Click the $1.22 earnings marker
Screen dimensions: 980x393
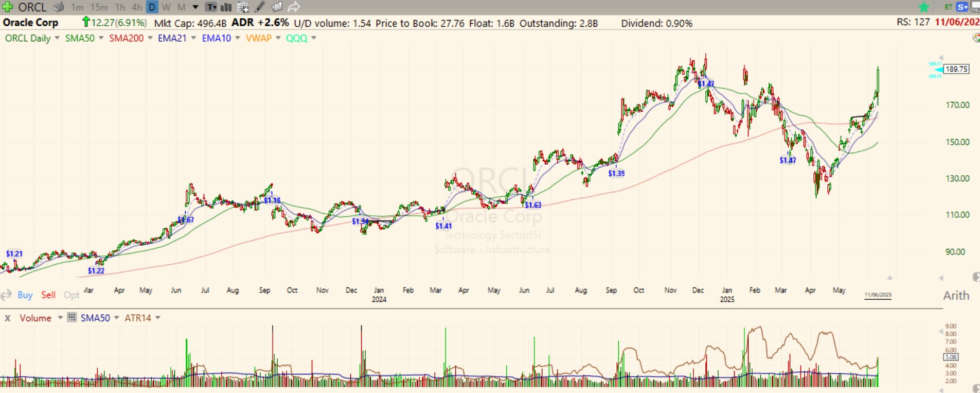click(x=96, y=270)
